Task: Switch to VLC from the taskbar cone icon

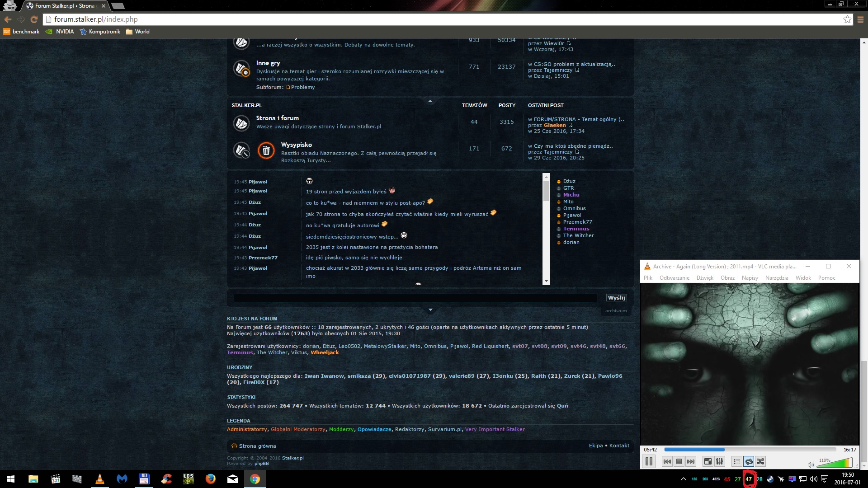Action: click(99, 479)
